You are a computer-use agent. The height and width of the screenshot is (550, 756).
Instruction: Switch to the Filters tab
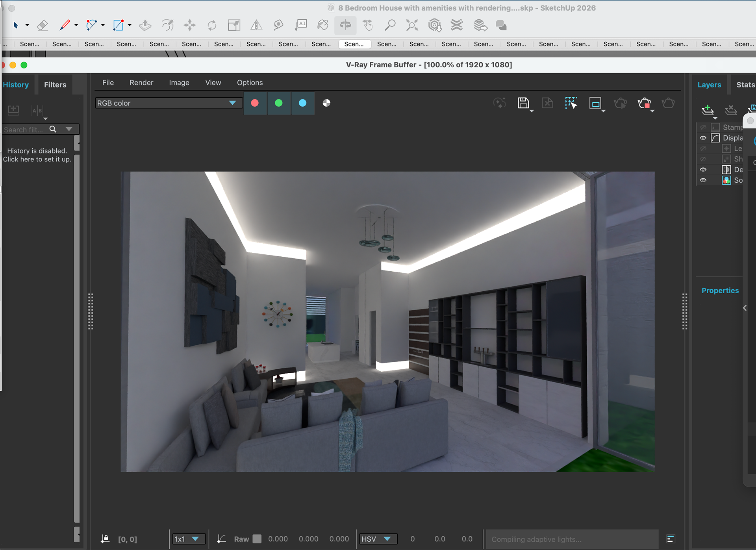55,85
